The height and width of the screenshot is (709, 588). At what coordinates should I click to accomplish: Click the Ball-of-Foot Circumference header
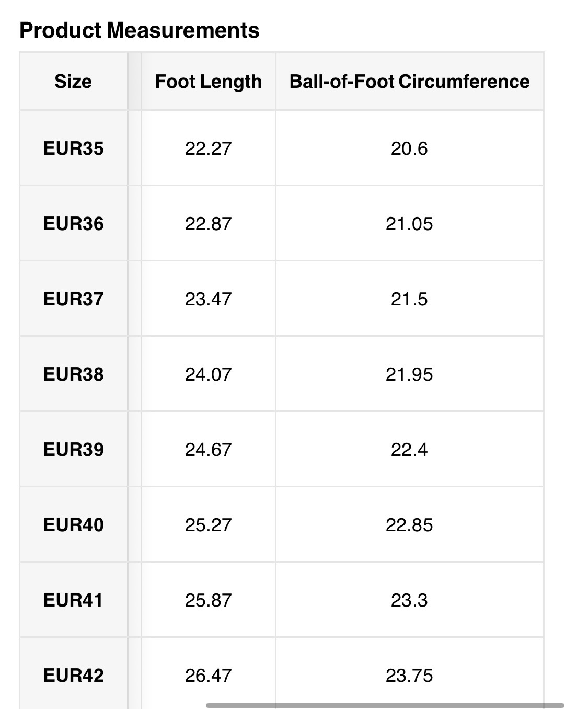[x=409, y=82]
